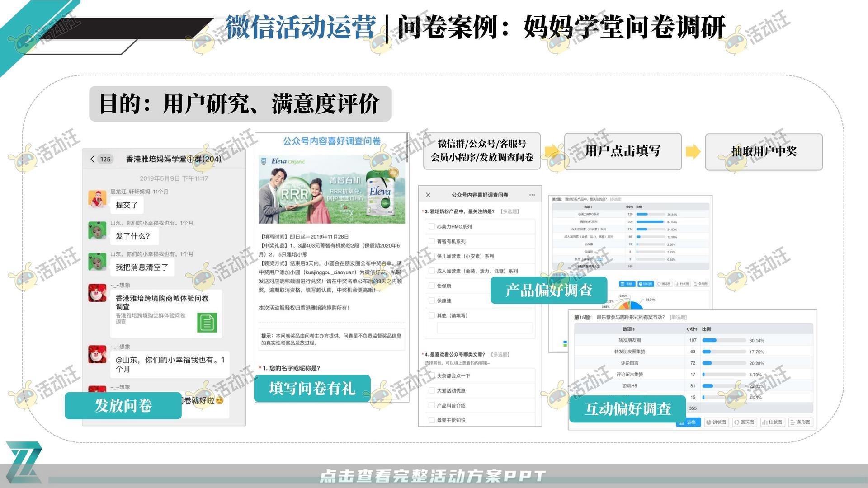Image resolution: width=868 pixels, height=488 pixels.
Task: Check 成人加营素 系列 option
Action: 431,271
